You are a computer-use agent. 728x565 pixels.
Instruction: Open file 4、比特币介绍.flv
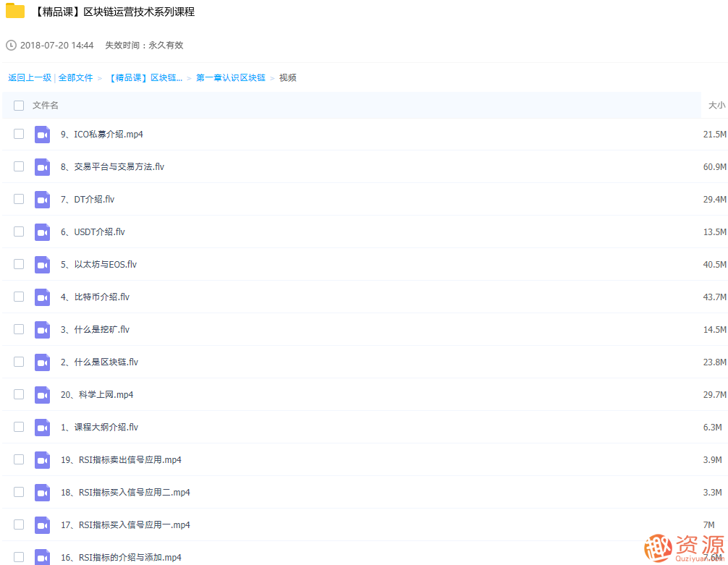pyautogui.click(x=95, y=297)
